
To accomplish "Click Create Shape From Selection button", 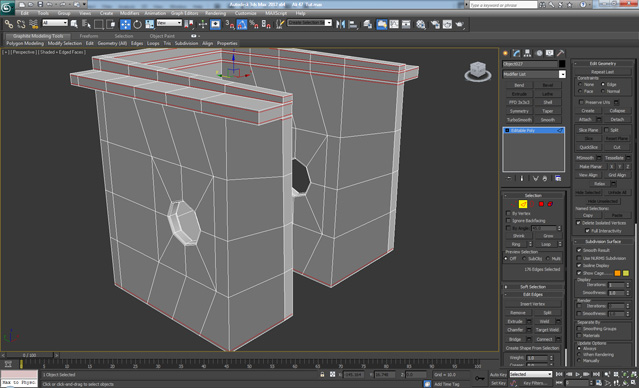I will tap(533, 348).
